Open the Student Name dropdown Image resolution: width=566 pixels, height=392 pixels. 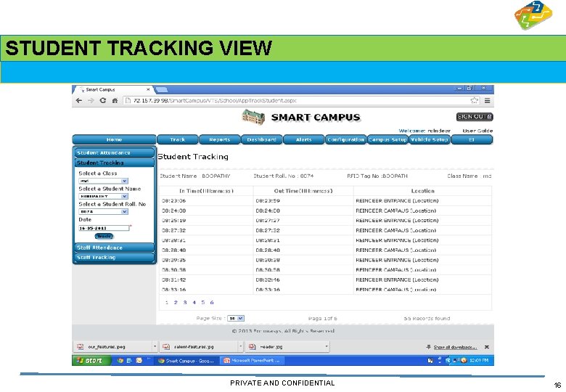(x=125, y=196)
